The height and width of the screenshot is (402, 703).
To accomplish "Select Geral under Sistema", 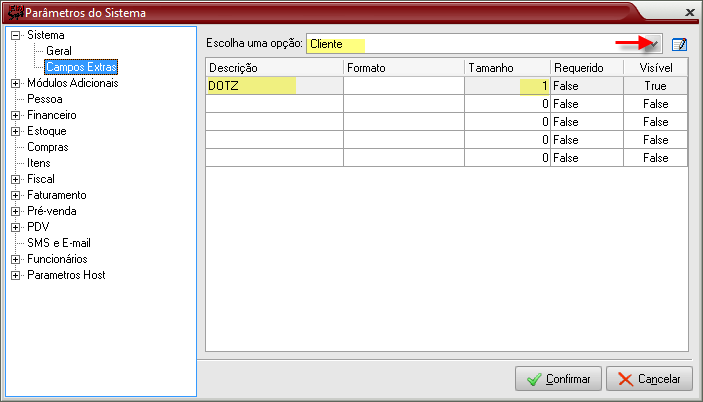I will pos(59,51).
